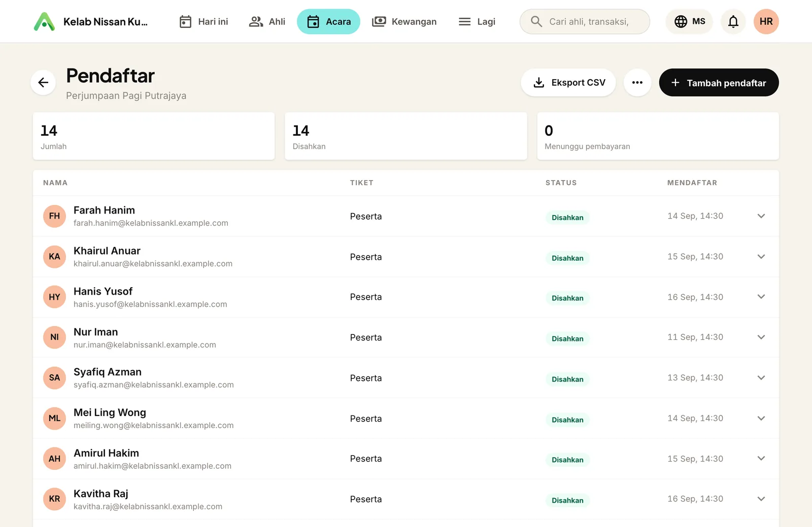The image size is (812, 527).
Task: Open Mei Ling Wong's ML avatar
Action: tap(54, 418)
